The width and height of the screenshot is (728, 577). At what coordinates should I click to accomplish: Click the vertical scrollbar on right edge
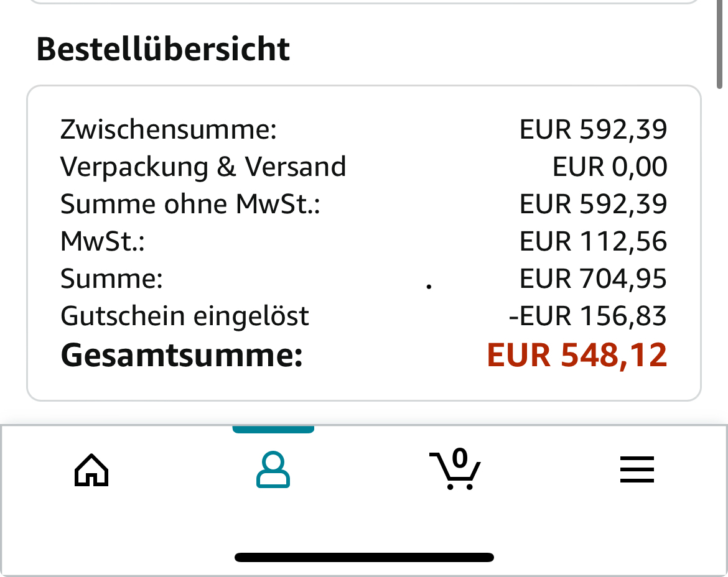(720, 44)
